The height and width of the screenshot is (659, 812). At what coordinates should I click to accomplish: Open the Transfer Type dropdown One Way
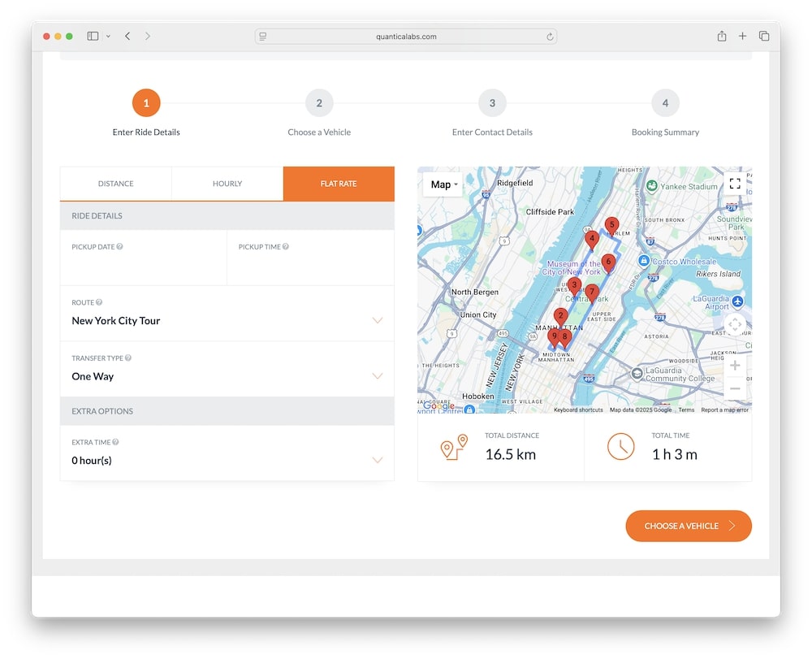click(227, 370)
